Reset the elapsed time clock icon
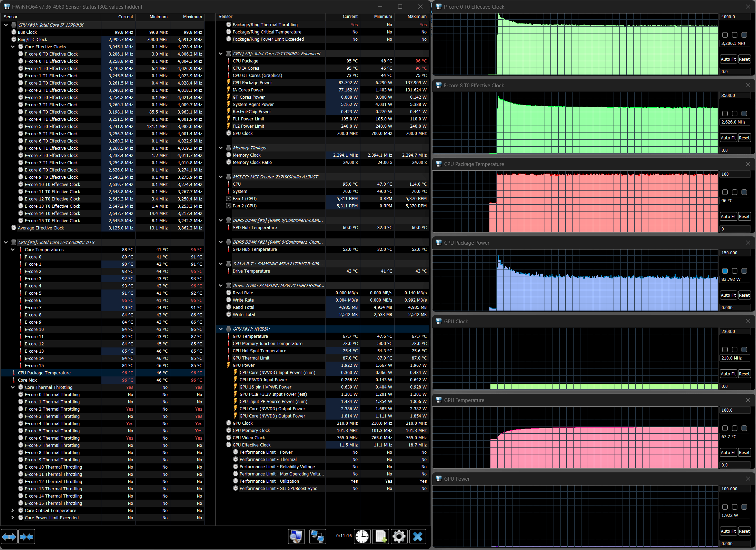The image size is (756, 550). [362, 537]
